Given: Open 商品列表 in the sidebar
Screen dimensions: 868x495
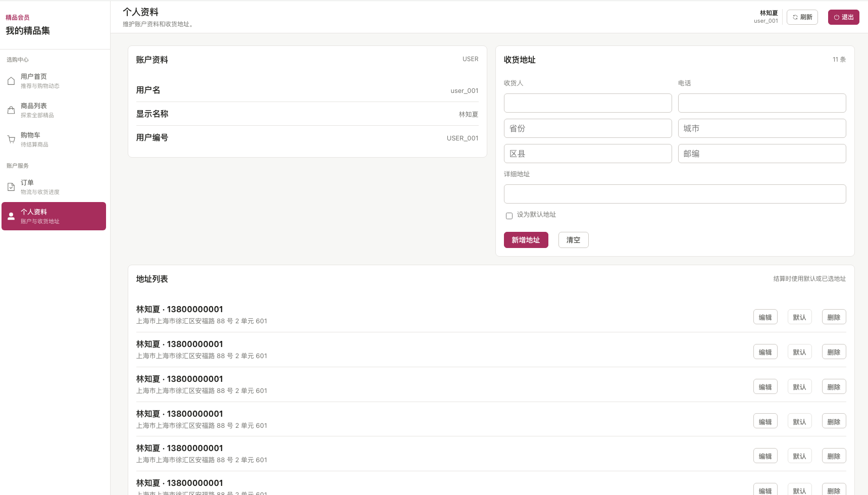Looking at the screenshot, I should tap(54, 110).
